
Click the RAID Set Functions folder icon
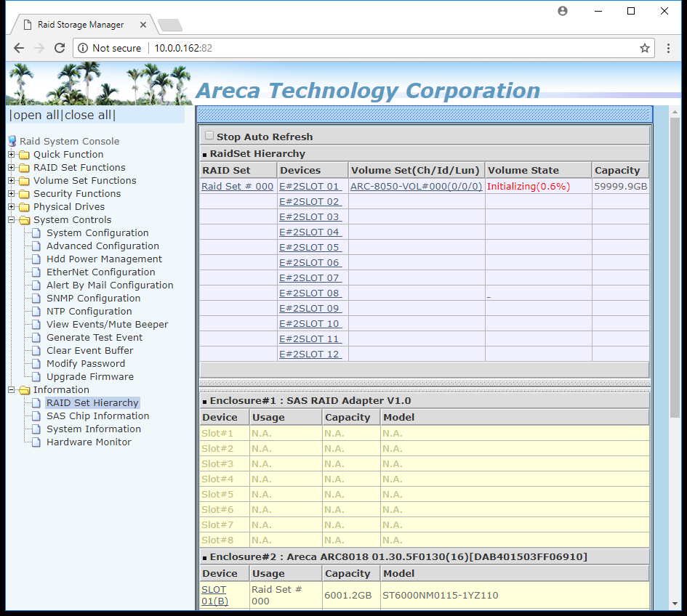[25, 168]
